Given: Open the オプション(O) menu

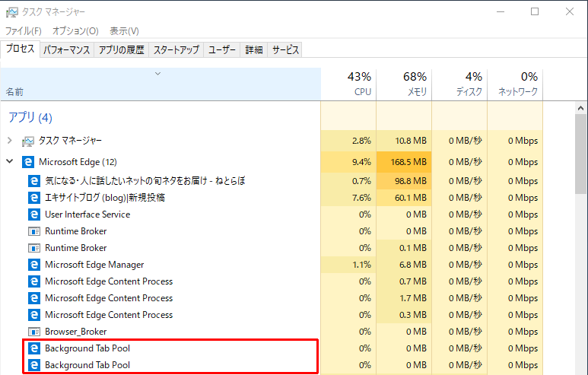Looking at the screenshot, I should pos(75,30).
